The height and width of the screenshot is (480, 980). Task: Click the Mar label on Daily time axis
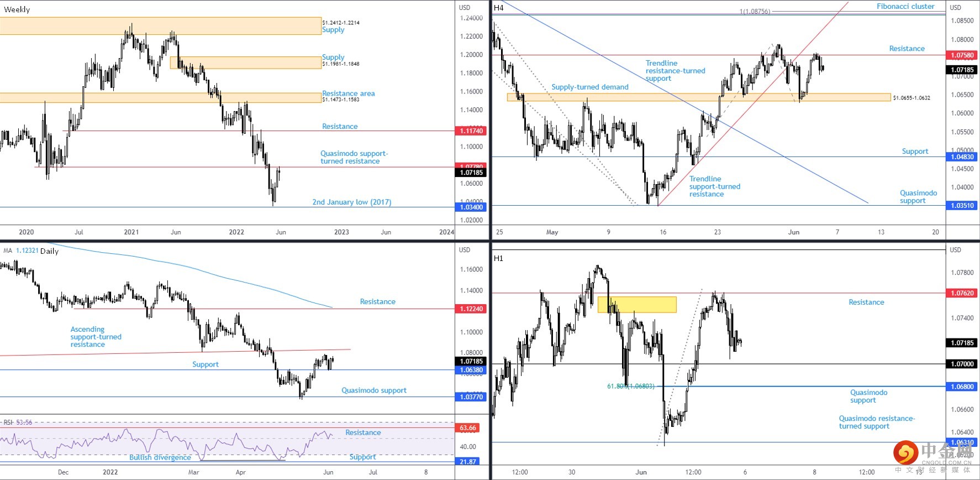(193, 472)
